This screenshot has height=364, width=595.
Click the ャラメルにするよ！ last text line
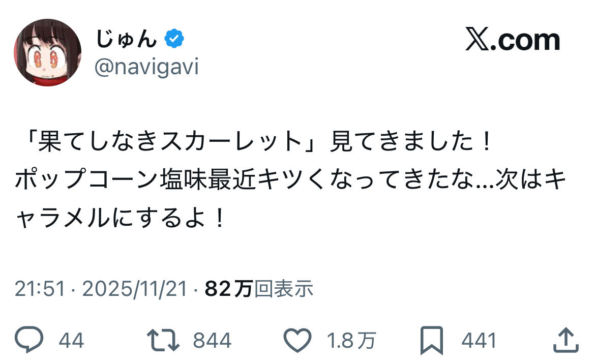pos(120,219)
